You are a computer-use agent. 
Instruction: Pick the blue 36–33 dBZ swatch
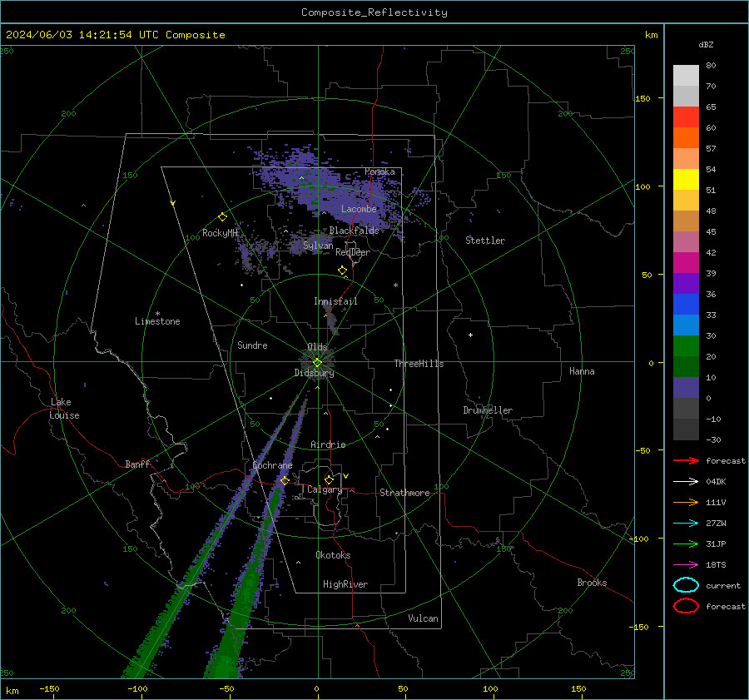click(x=686, y=304)
